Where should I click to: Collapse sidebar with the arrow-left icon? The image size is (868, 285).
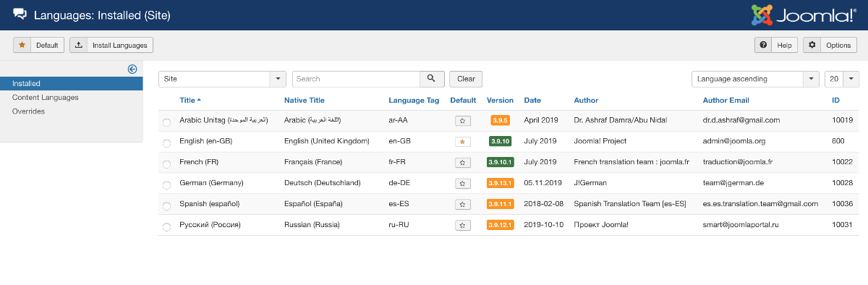pos(132,69)
